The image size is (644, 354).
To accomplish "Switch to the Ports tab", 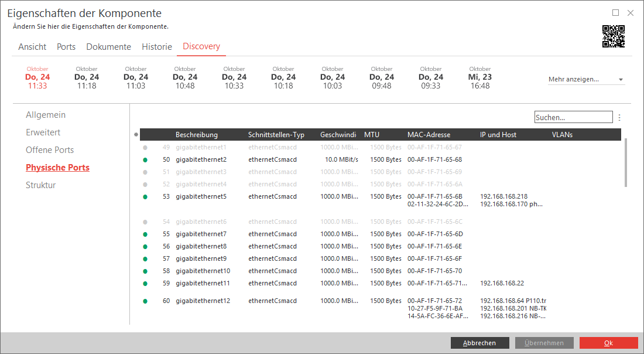I will pyautogui.click(x=66, y=47).
